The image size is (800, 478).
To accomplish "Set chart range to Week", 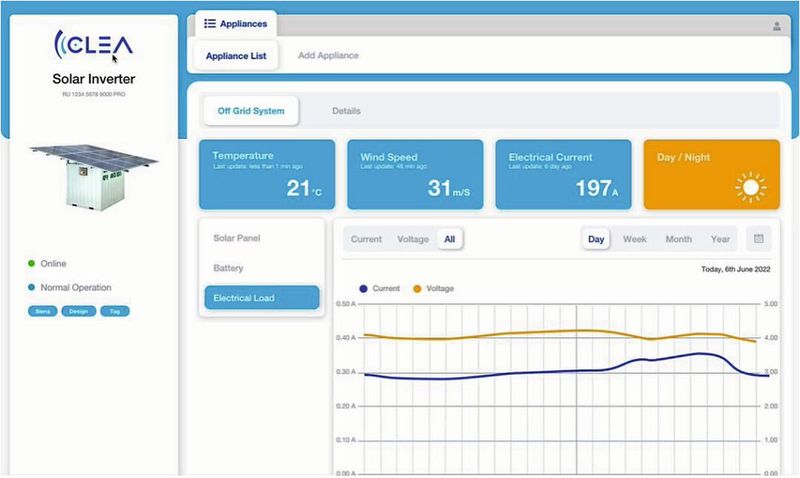I will (635, 239).
